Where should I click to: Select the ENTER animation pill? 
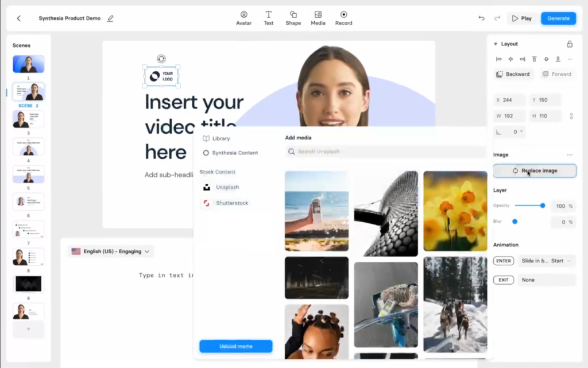(503, 261)
